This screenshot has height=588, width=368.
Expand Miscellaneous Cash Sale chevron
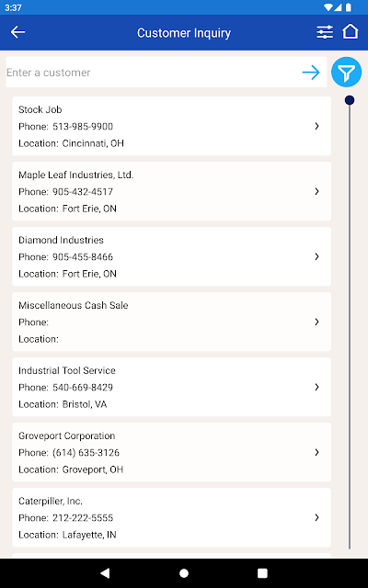tap(316, 322)
